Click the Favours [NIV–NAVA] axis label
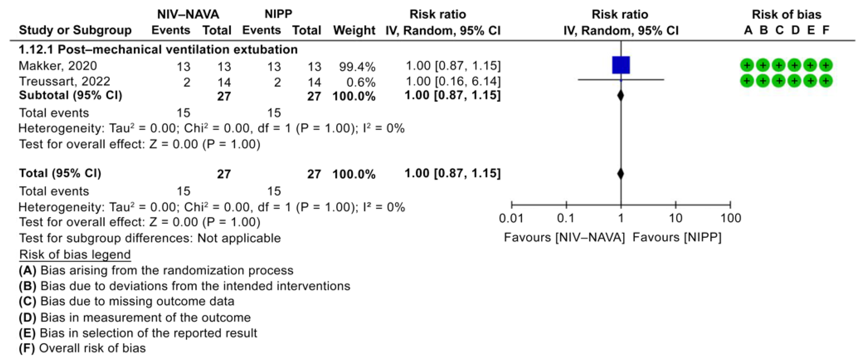The width and height of the screenshot is (868, 362). tap(564, 237)
